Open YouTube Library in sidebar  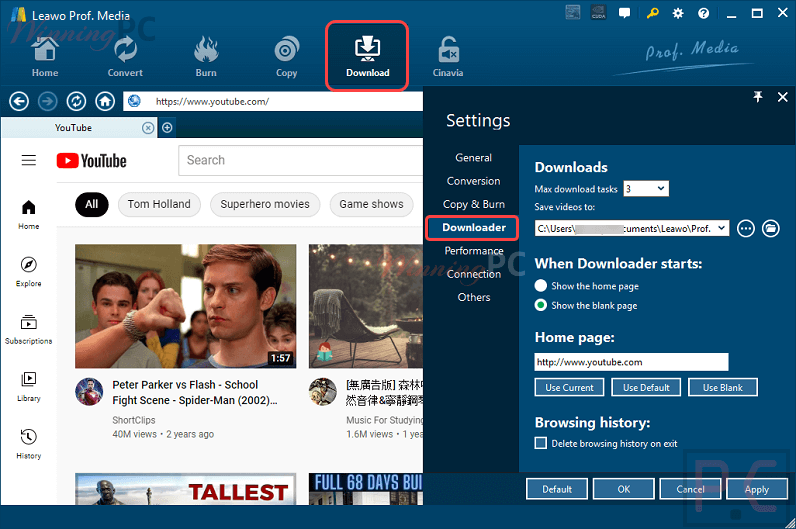point(28,387)
